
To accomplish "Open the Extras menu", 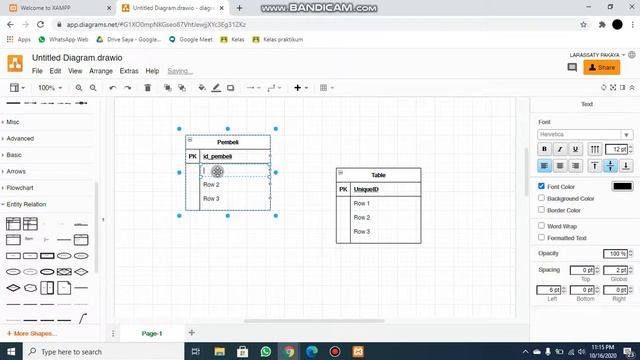I will coord(129,71).
